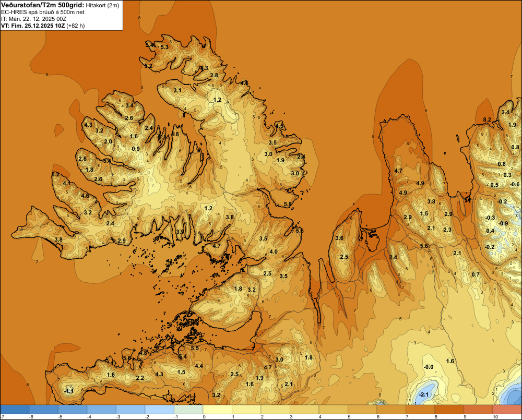This screenshot has width=522, height=420.
Task: Click the bold temperature value "3.6"
Action: pos(339,238)
